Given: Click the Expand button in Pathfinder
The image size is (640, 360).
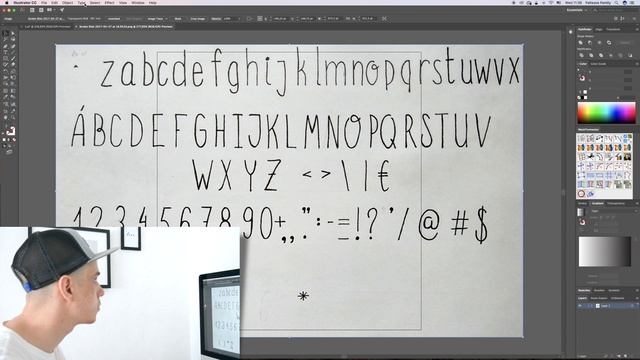Looking at the screenshot, I should click(624, 42).
